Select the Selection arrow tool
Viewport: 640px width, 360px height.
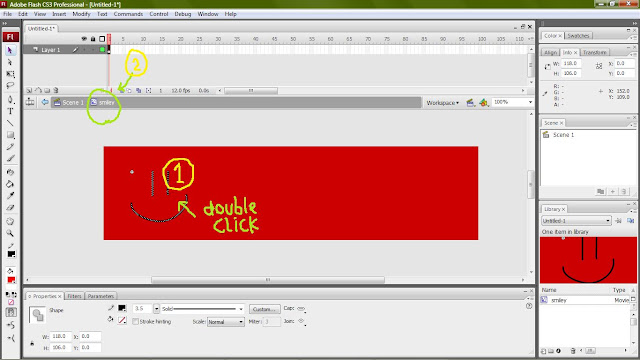coord(10,51)
